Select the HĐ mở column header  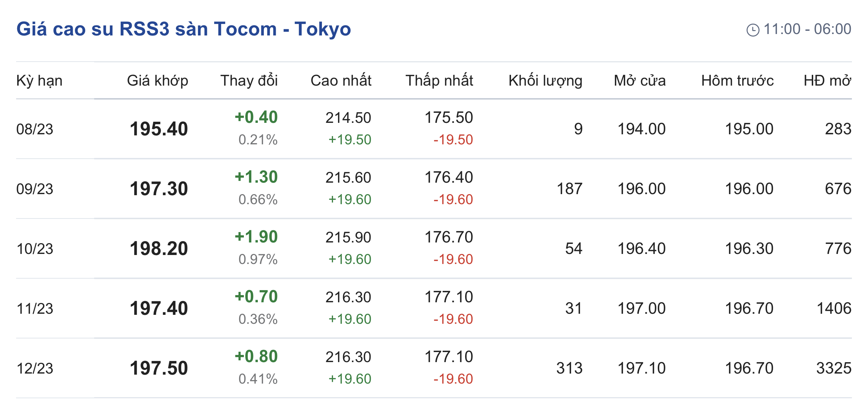point(827,81)
